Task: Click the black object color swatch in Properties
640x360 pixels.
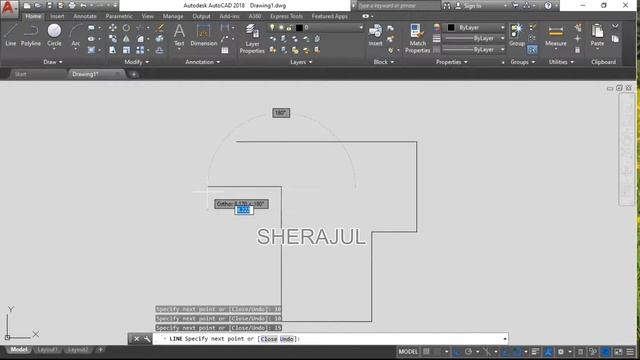Action: pos(451,27)
